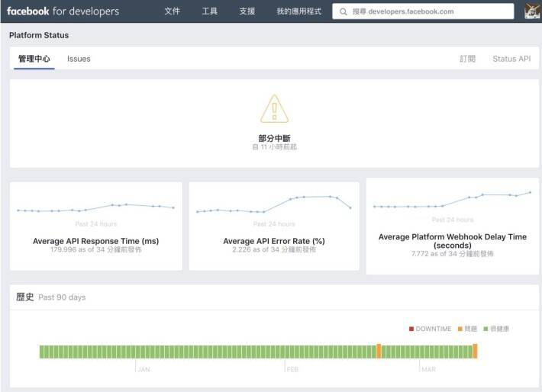This screenshot has width=542, height=392.
Task: Click the partial outage warning triangle icon
Action: point(275,109)
